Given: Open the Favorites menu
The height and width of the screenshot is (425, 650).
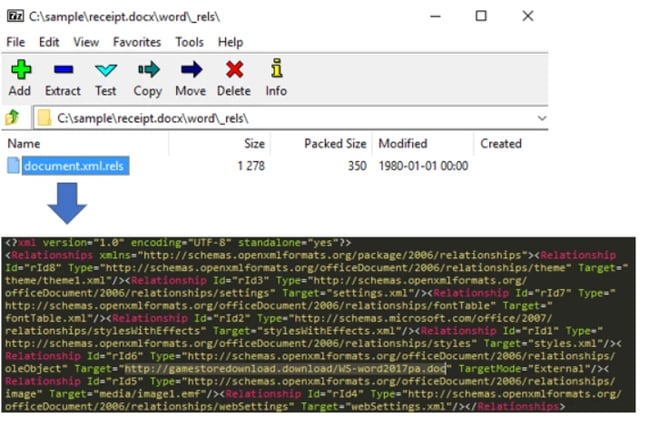Looking at the screenshot, I should [137, 42].
